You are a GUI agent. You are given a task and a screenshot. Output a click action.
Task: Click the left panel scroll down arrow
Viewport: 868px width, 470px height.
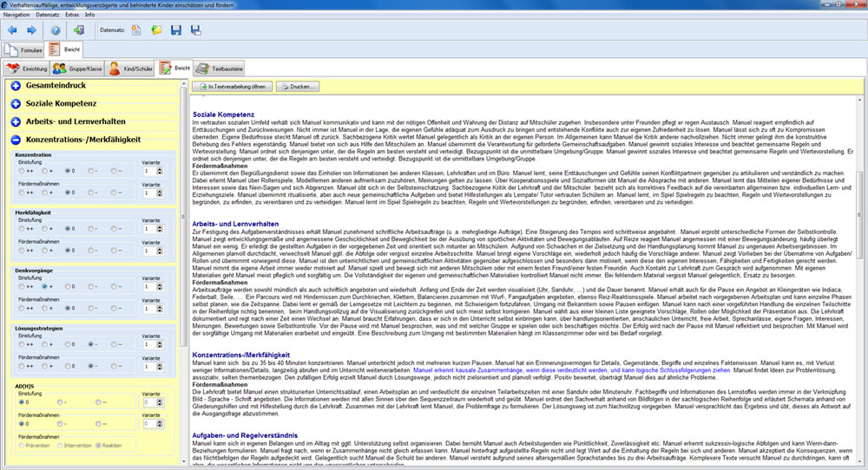pyautogui.click(x=184, y=461)
